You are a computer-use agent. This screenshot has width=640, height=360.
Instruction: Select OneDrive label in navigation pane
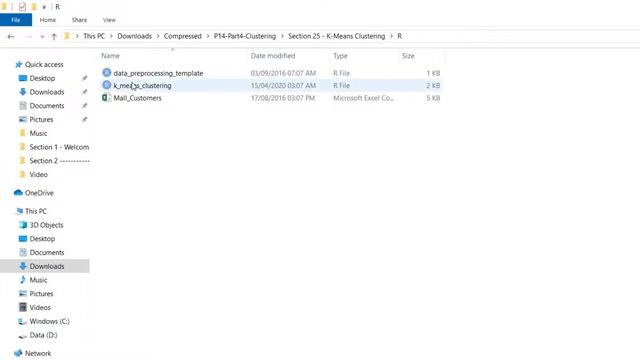pos(39,193)
